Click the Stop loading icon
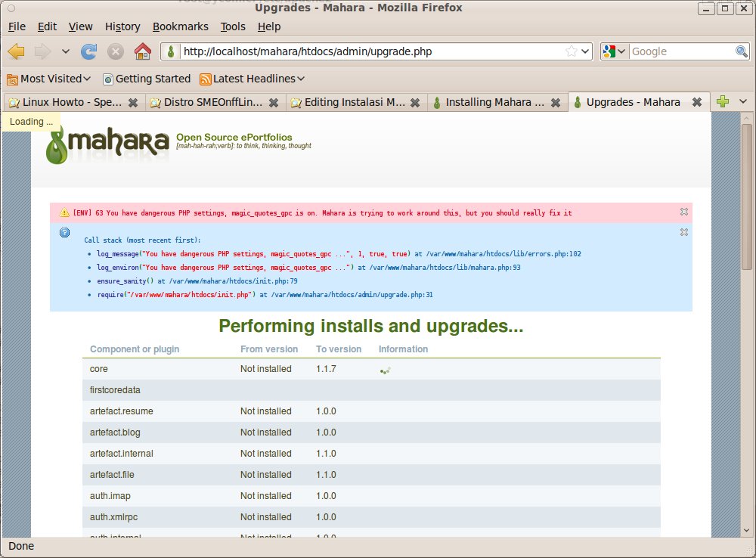Screen dimensions: 756x558 point(116,51)
